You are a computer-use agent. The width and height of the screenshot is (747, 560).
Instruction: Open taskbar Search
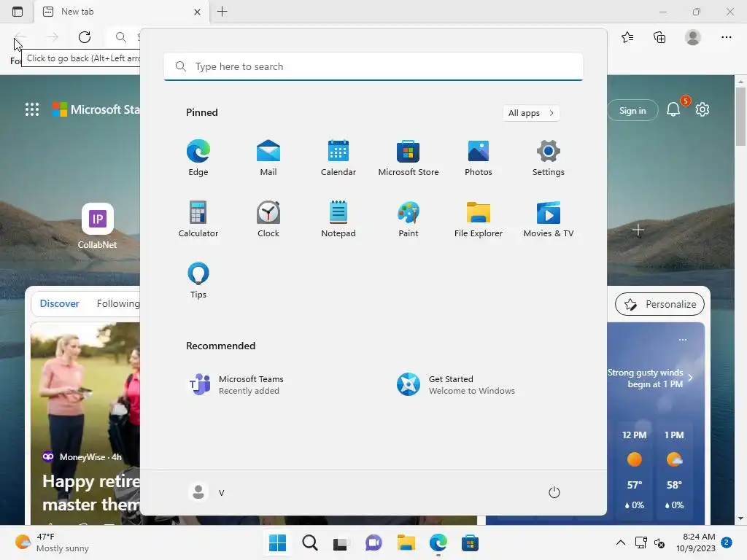tap(309, 542)
